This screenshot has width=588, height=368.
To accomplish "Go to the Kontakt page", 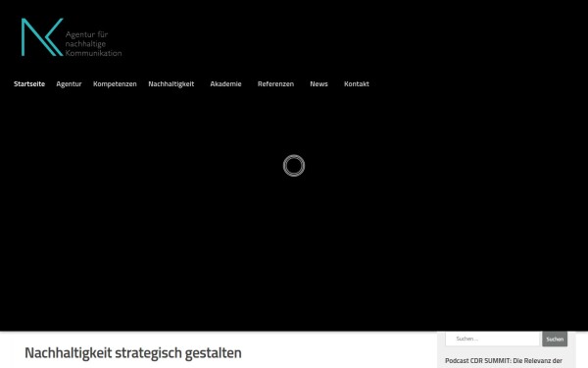I will click(357, 83).
